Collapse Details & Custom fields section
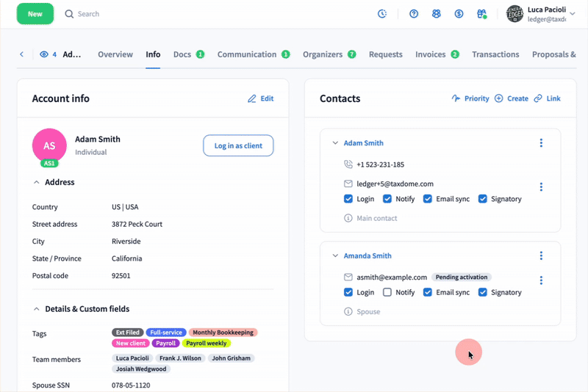This screenshot has width=588, height=392. coord(37,309)
